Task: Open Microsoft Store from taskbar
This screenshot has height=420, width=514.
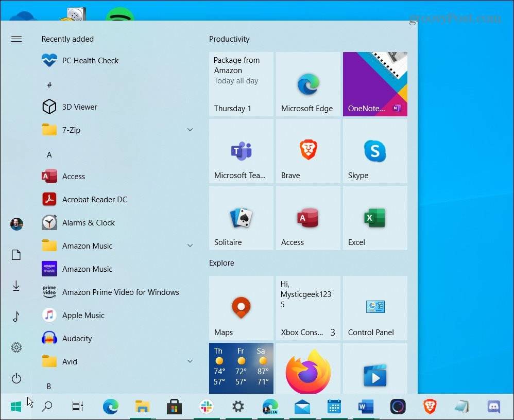Action: click(174, 407)
